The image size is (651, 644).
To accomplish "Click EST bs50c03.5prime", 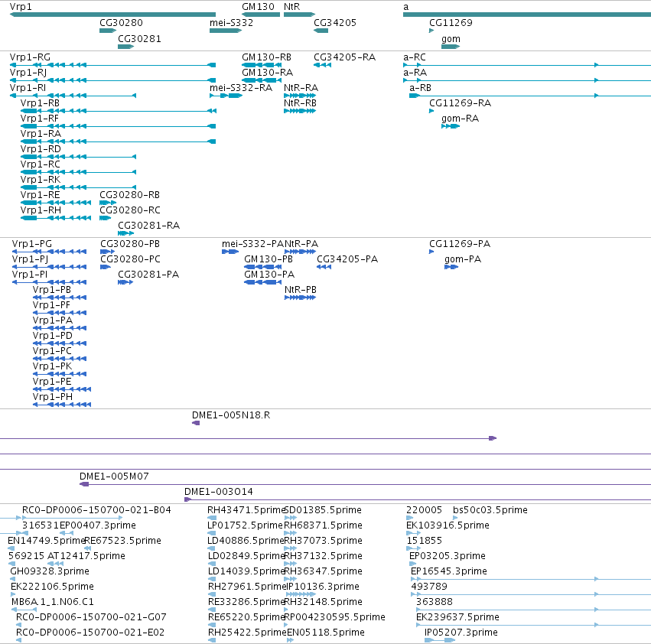I will coord(455,518).
